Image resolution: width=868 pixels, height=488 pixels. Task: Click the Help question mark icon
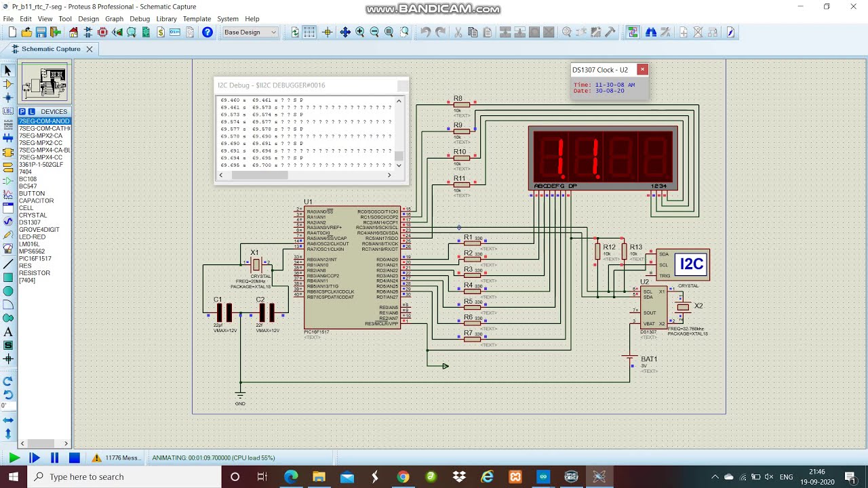click(208, 32)
